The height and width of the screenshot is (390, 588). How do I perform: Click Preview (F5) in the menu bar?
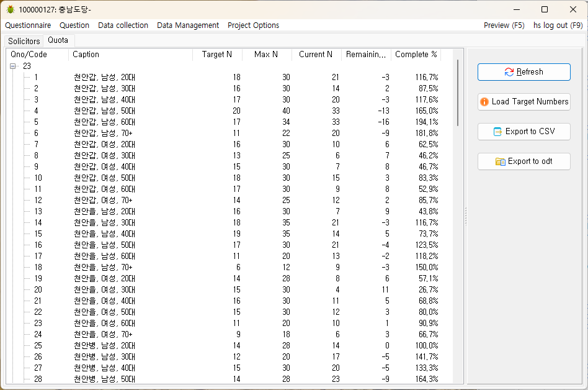[504, 25]
